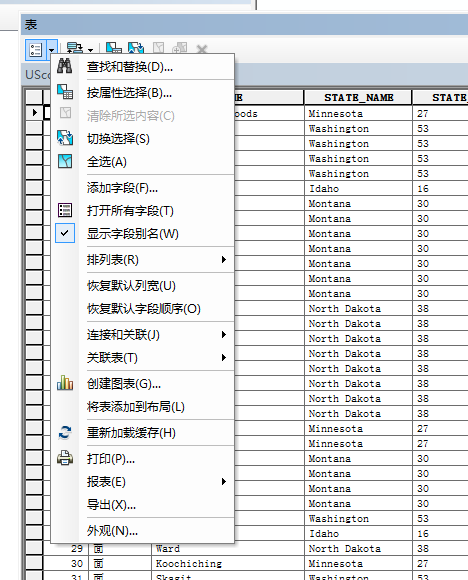Click the Koochiching cell in row 30
Screen dimensions: 468x580
point(228,563)
